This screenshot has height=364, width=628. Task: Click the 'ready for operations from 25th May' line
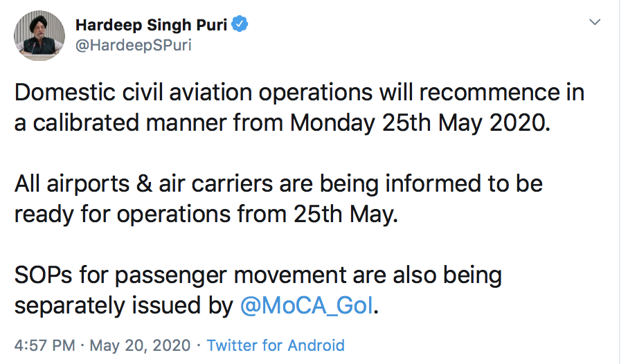click(206, 214)
